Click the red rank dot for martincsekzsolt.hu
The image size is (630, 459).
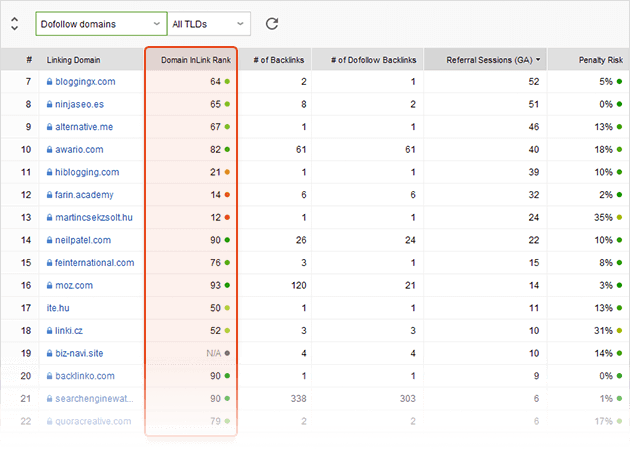click(228, 218)
